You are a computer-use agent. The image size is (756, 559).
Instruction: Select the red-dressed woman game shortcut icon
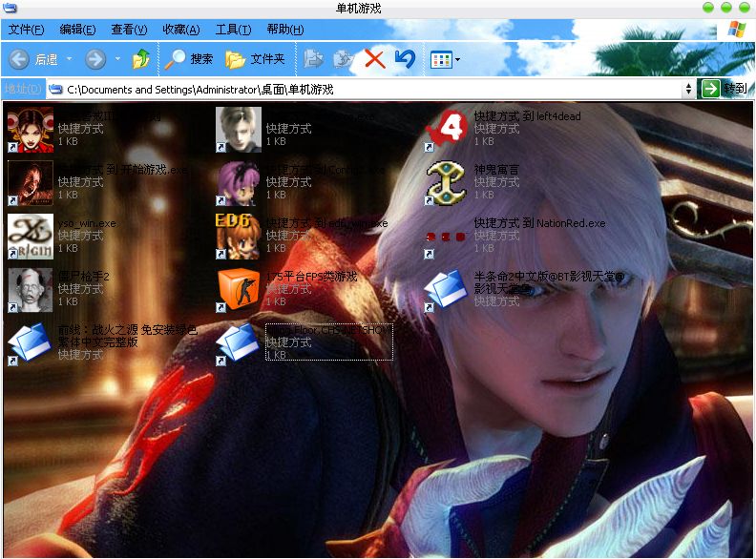[31, 130]
